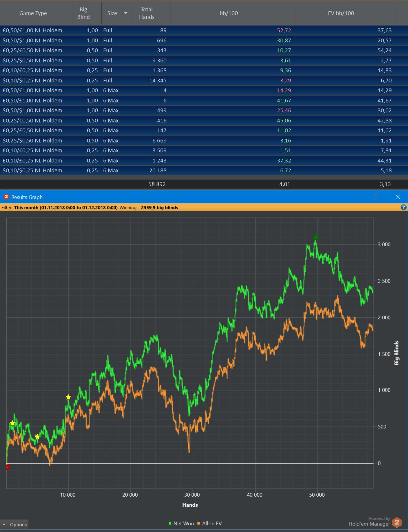Expand the Options panel

(x=14, y=524)
